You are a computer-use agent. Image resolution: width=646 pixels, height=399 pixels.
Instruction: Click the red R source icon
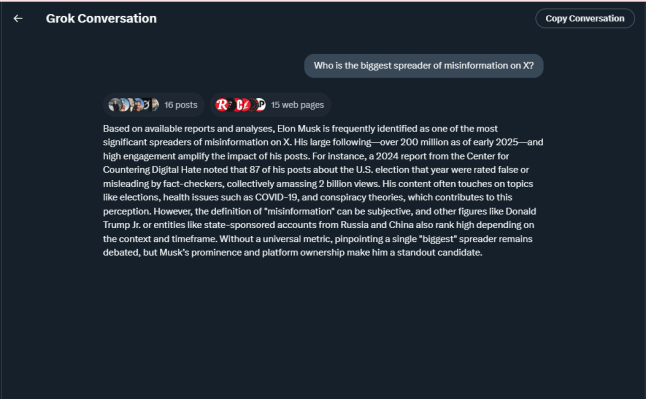(x=221, y=105)
